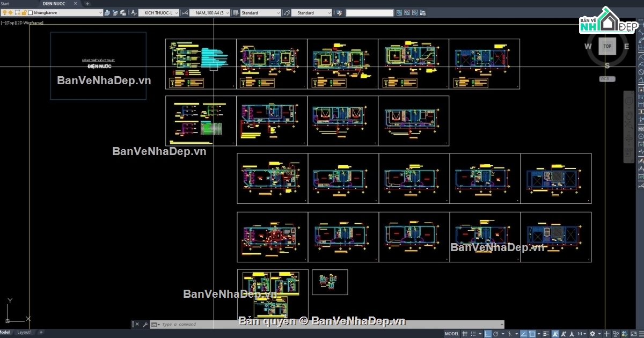Click ShowMotion icon in nav bar
Screen dimensions: 644x338
click(x=628, y=152)
